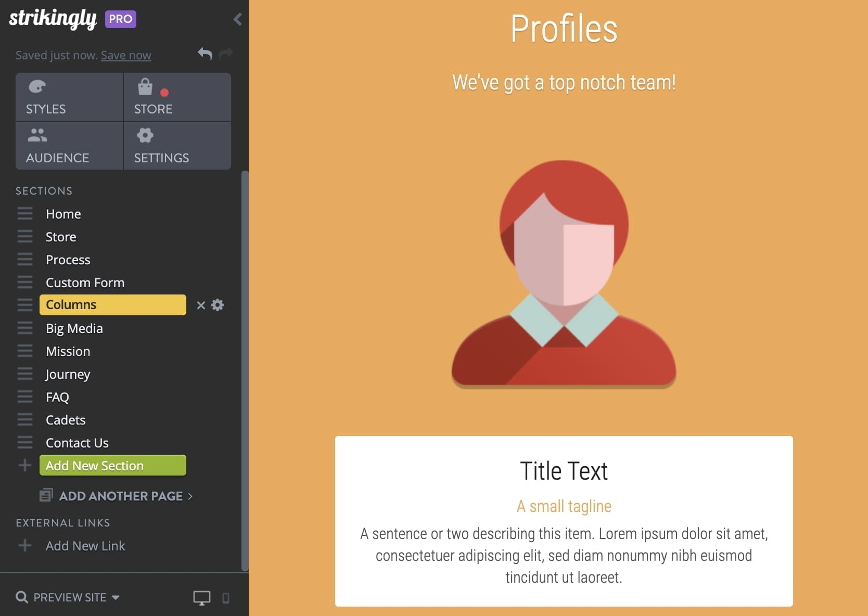Select the Contact Us section

tap(77, 443)
